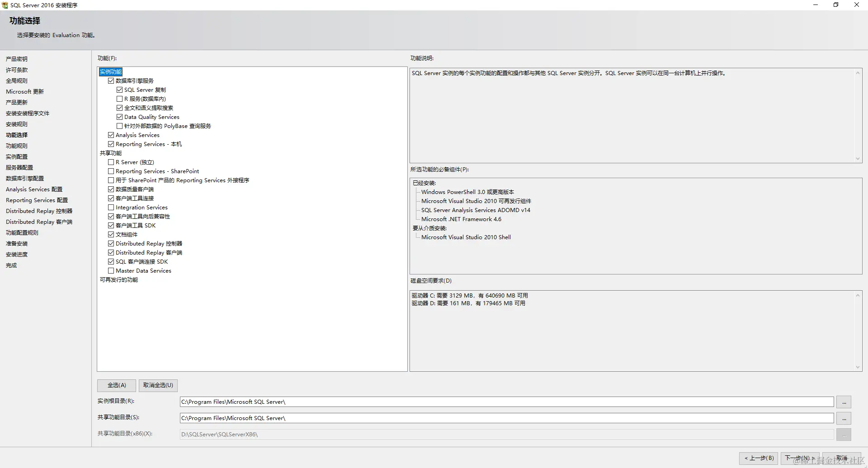Select the 功能选择 step in sidebar
This screenshot has width=868, height=468.
[x=17, y=135]
